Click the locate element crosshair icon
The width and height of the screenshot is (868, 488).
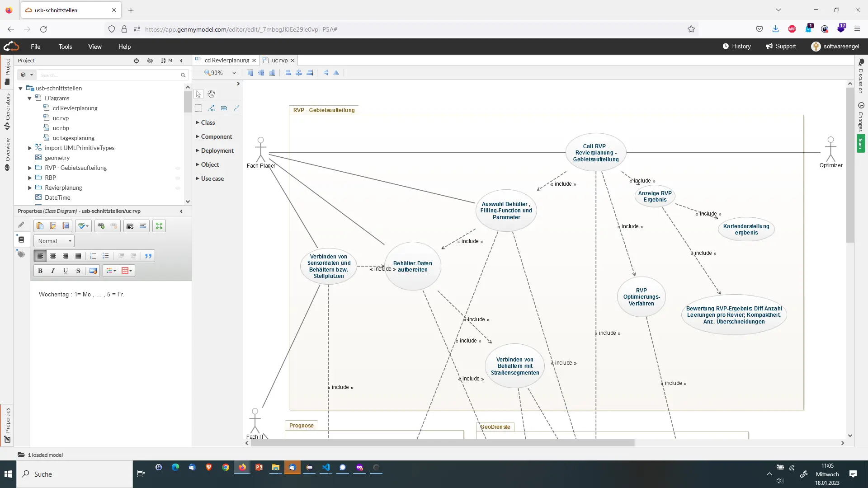[x=137, y=61]
